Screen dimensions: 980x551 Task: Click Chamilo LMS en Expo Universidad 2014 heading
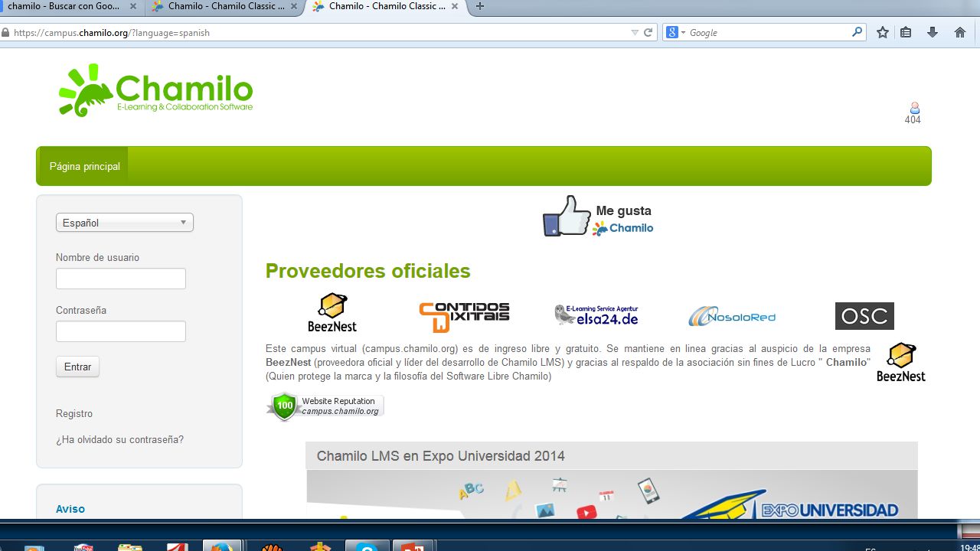tap(441, 456)
